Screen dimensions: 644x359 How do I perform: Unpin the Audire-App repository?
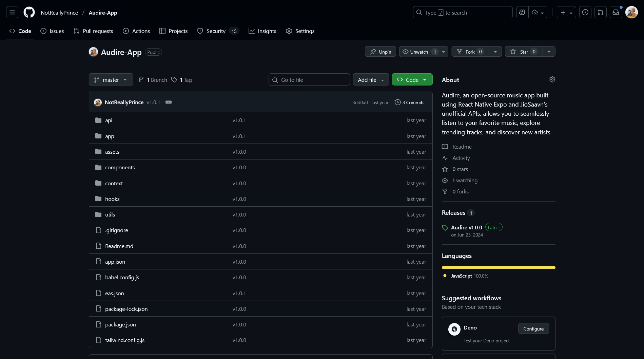click(380, 52)
